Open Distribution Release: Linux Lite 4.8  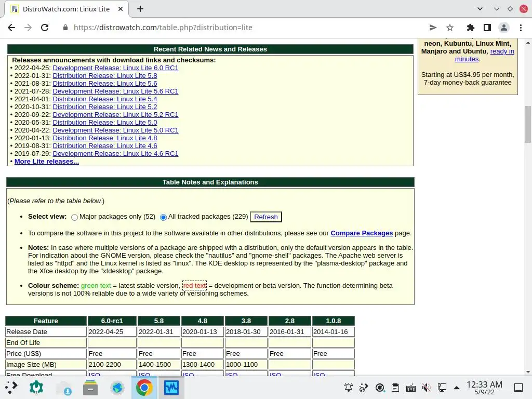tap(105, 138)
